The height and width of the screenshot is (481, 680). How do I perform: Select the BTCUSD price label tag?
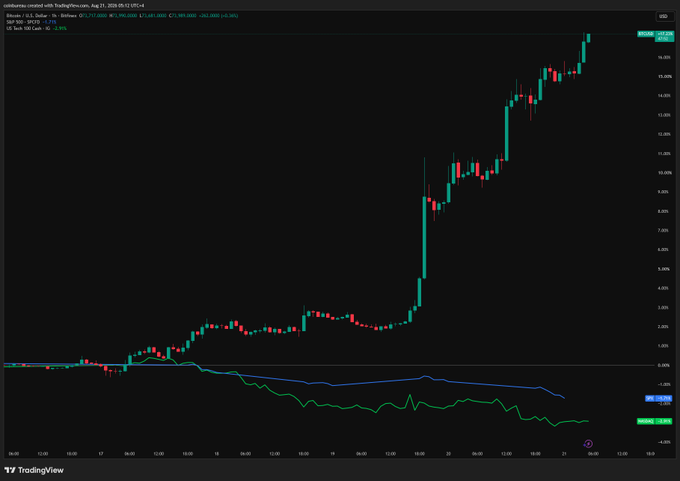point(645,34)
